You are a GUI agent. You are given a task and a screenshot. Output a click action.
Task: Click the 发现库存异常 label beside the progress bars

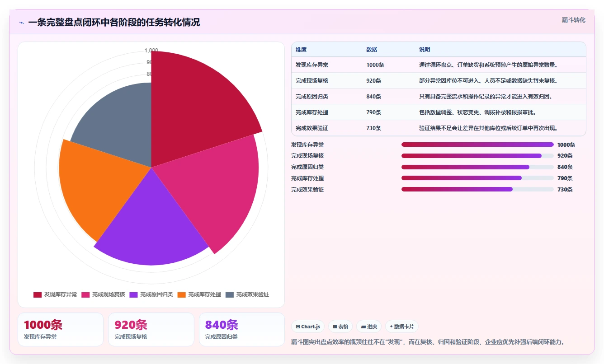307,145
